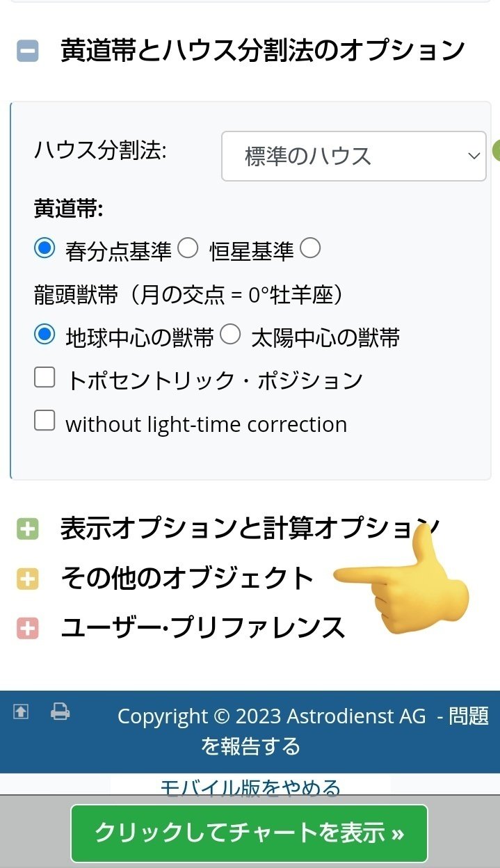Check the トポセントリック・ポジション checkbox
Viewport: 500px width, 868px height.
tap(44, 376)
